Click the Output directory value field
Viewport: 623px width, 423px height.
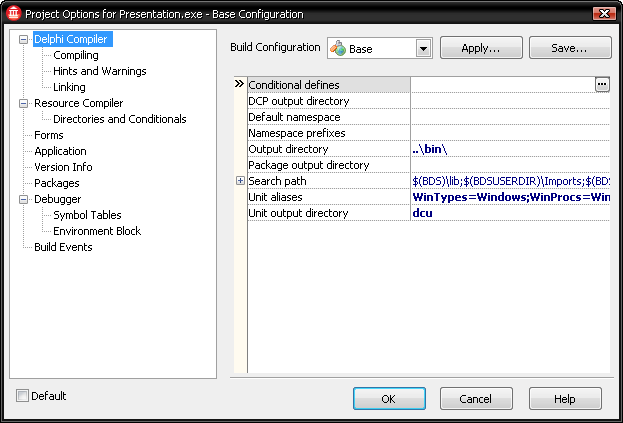[510, 149]
